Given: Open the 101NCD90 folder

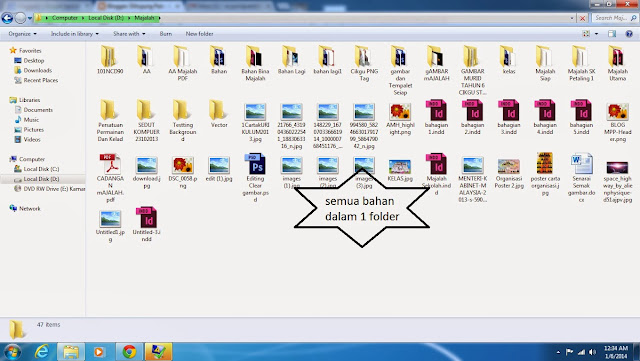Looking at the screenshot, I should (x=110, y=59).
